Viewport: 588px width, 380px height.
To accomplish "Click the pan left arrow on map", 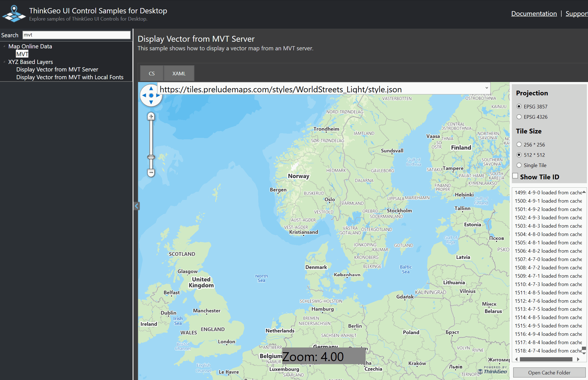I will click(x=144, y=95).
